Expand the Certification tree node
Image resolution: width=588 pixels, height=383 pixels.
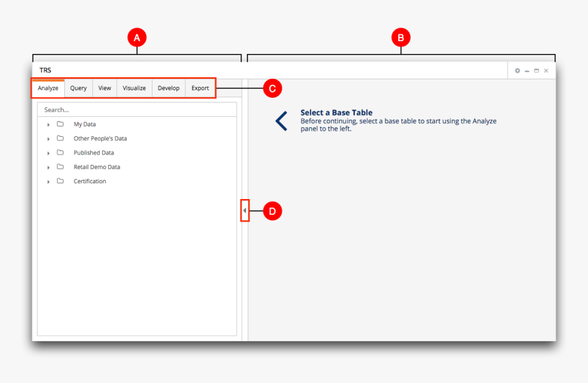49,181
